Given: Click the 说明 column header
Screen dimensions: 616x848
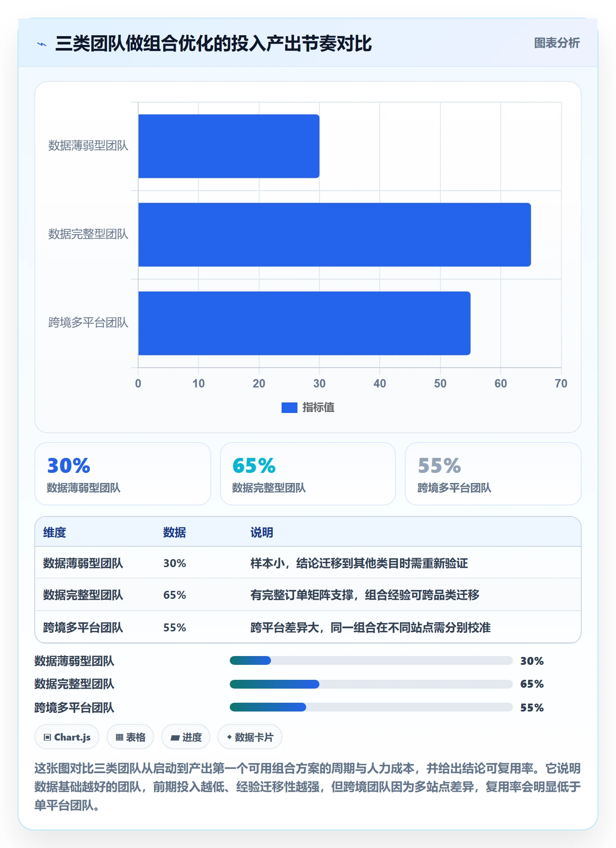Looking at the screenshot, I should (262, 532).
